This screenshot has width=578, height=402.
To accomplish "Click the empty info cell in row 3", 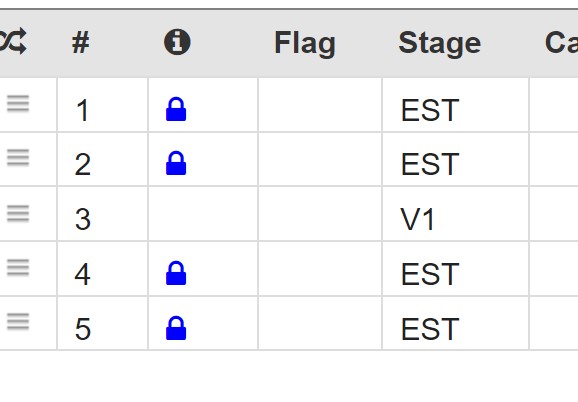I will [x=203, y=214].
